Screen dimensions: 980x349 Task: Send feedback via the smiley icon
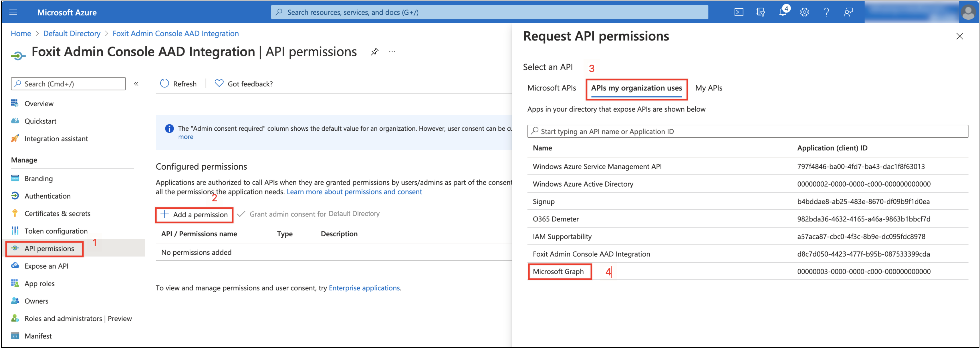[848, 12]
